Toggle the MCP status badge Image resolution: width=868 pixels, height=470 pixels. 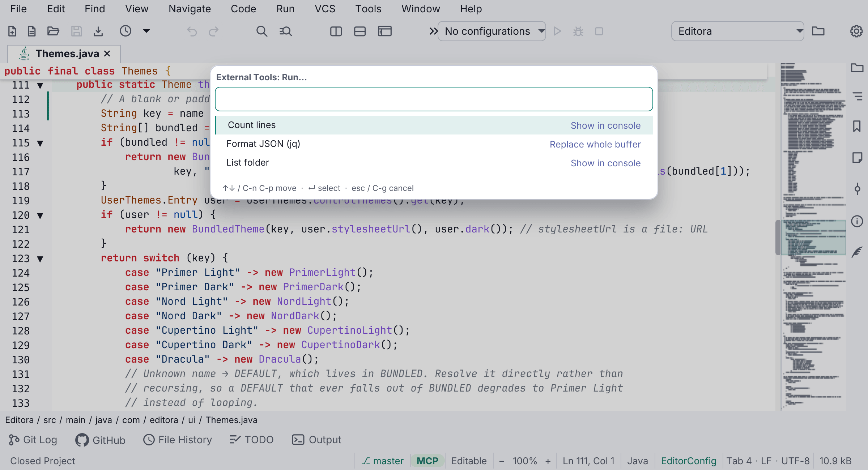click(427, 461)
